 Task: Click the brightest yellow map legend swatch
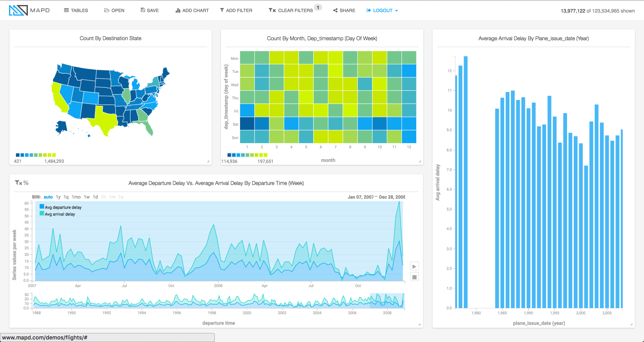pos(54,155)
